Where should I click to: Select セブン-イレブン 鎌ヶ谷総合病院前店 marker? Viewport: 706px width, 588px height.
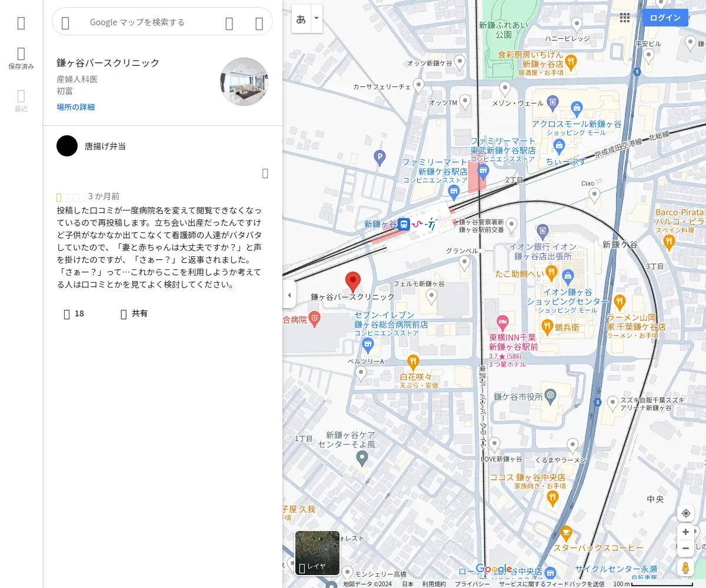pyautogui.click(x=368, y=345)
